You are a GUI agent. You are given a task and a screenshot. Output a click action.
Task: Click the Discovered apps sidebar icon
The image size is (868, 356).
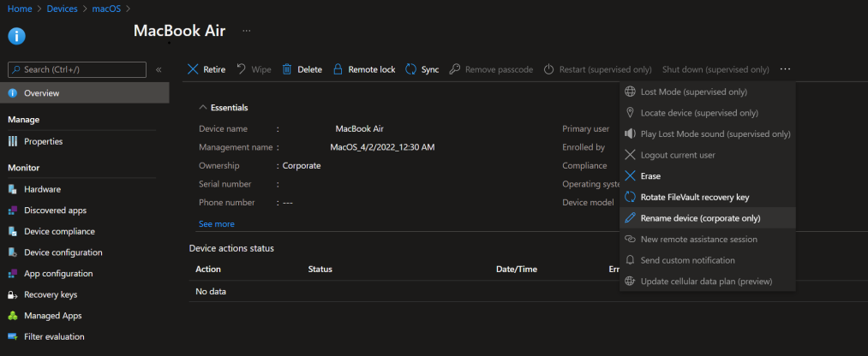pos(13,210)
